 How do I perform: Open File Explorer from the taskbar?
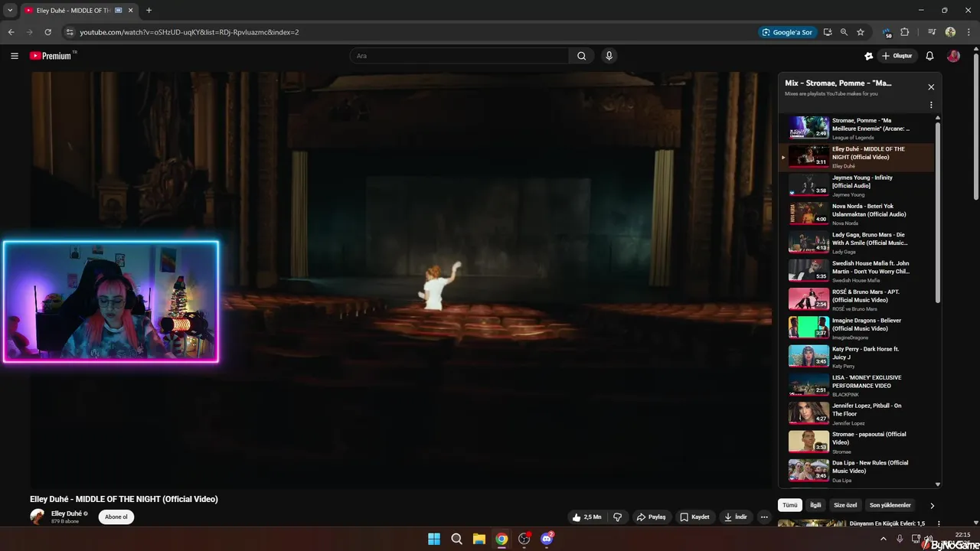(479, 539)
